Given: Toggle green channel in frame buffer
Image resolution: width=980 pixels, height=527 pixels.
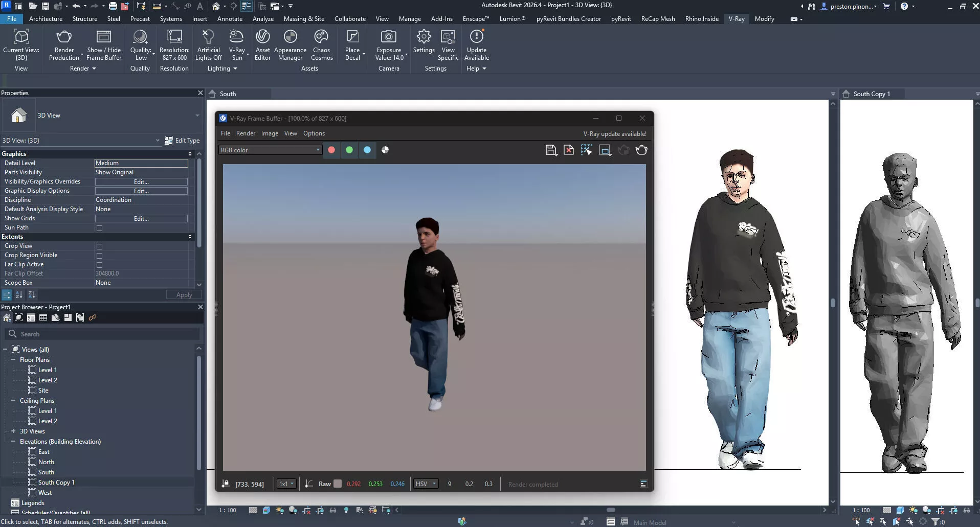Looking at the screenshot, I should click(x=349, y=150).
